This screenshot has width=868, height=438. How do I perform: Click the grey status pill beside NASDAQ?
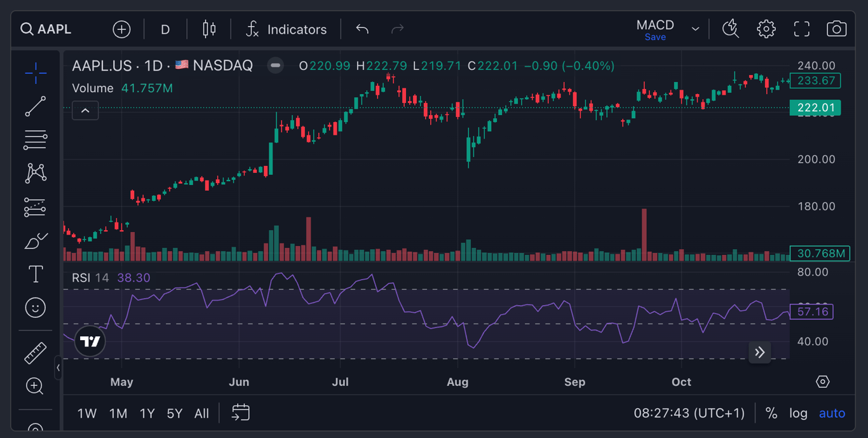(x=275, y=65)
